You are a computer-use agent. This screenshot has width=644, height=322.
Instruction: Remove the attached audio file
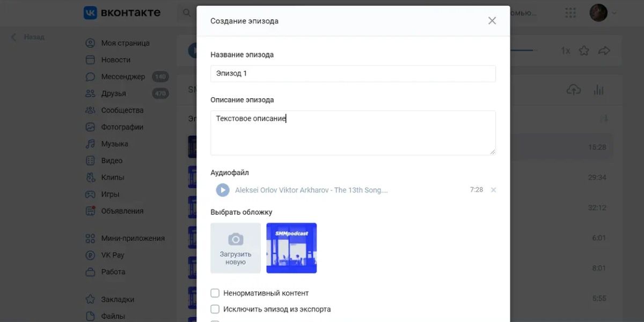pyautogui.click(x=493, y=190)
